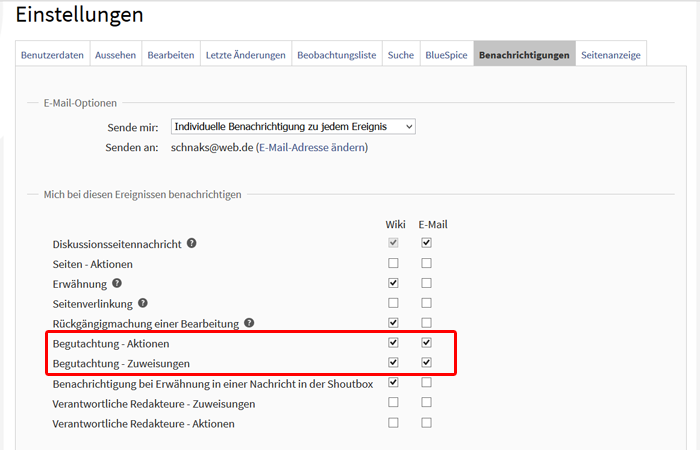Enable Wiki checkbox for Seiten - Aktionen
700x450 pixels.
click(x=393, y=263)
